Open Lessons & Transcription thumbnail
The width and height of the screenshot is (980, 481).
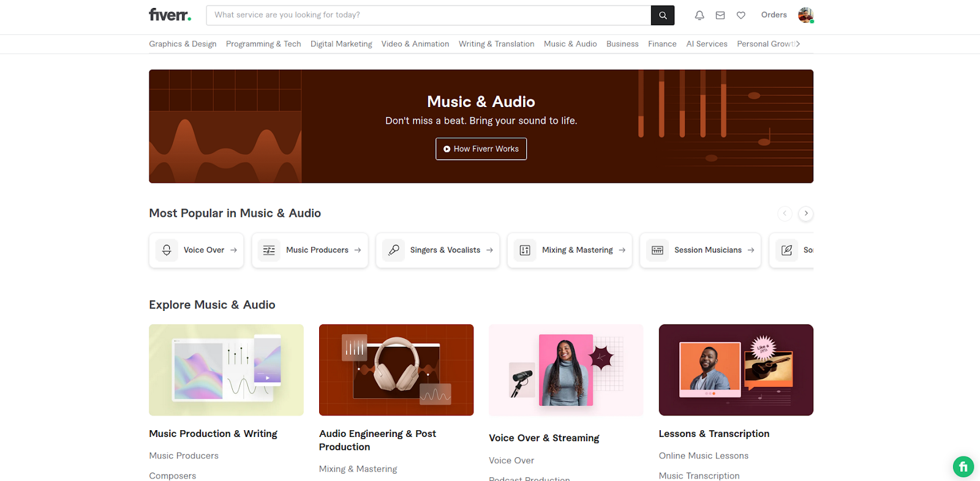736,370
